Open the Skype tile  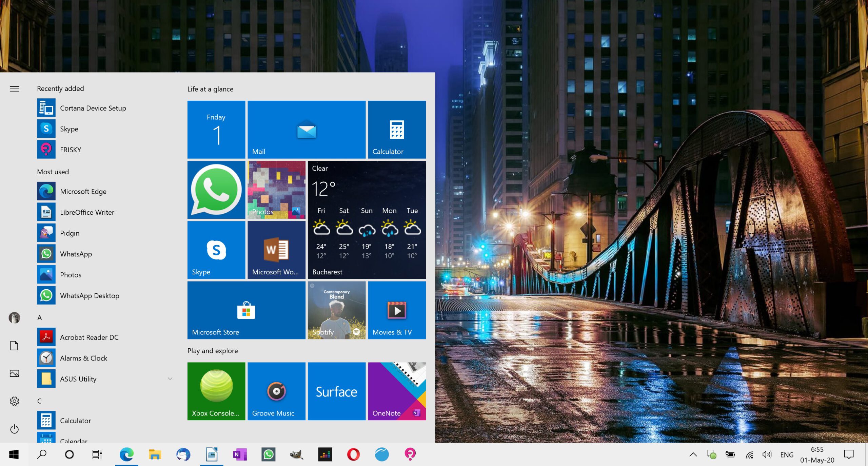point(216,250)
